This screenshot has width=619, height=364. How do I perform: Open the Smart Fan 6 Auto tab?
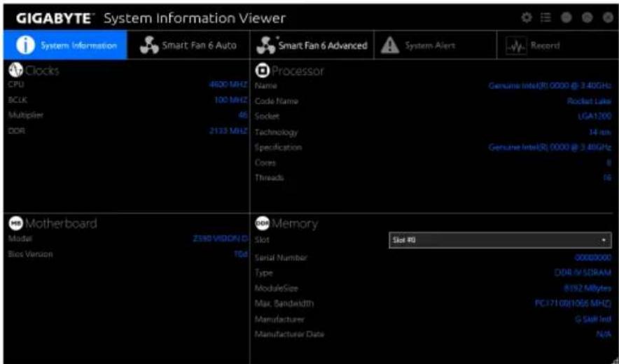point(188,45)
